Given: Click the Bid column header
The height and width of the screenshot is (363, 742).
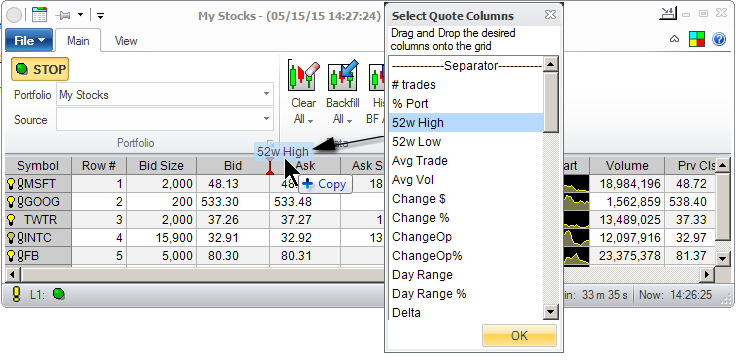Looking at the screenshot, I should pos(233,166).
